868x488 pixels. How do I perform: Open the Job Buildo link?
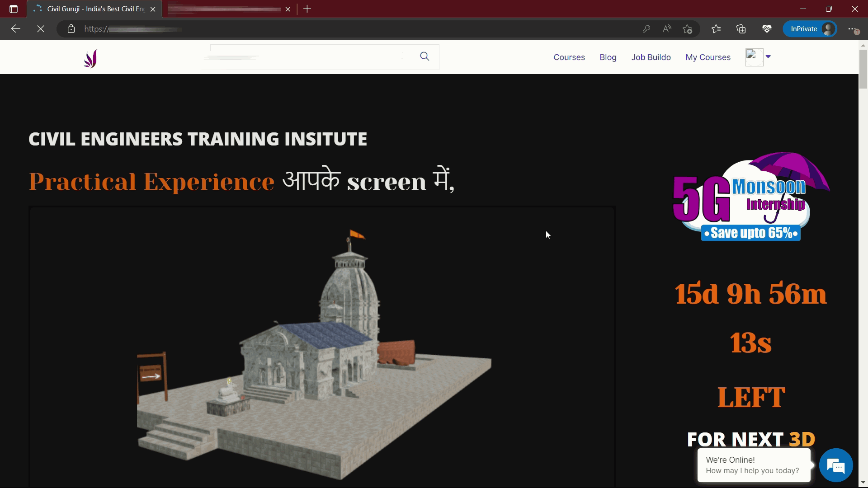651,57
